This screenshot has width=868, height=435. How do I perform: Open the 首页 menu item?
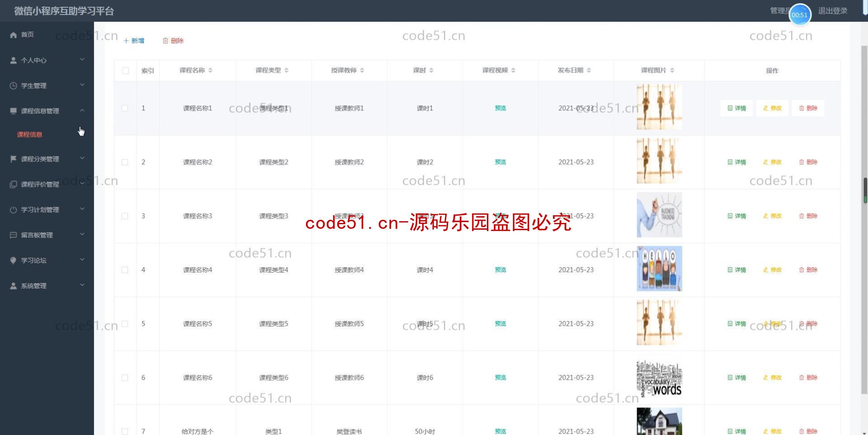[x=47, y=35]
